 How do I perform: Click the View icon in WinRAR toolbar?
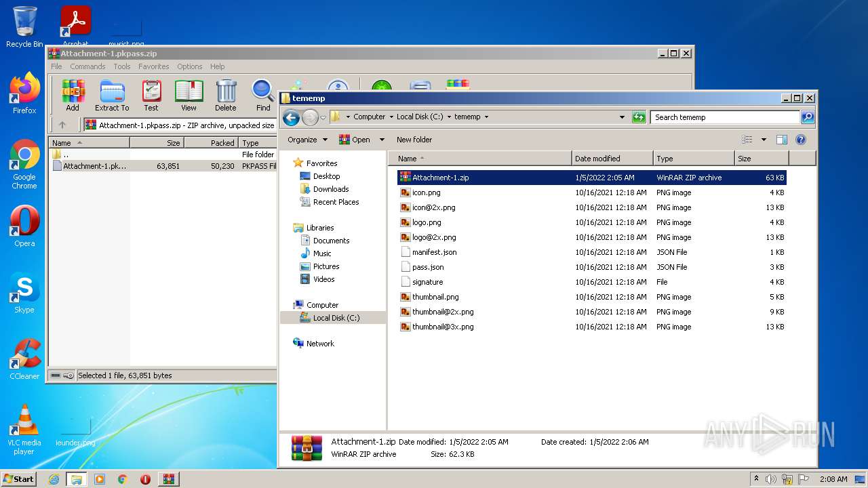point(189,96)
